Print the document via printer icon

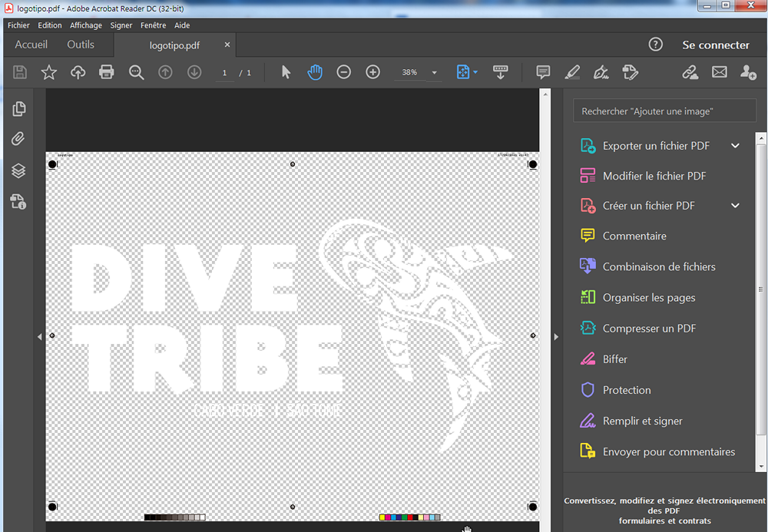pos(106,72)
